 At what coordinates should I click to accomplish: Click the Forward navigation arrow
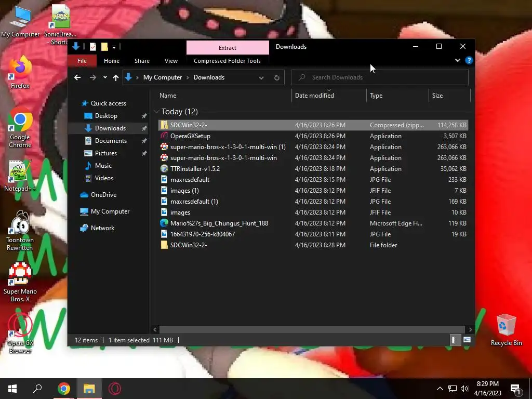(92, 77)
